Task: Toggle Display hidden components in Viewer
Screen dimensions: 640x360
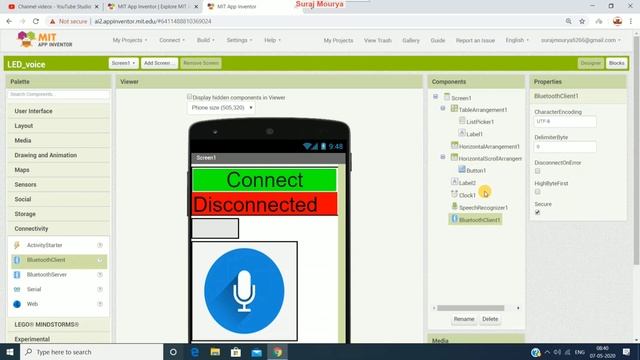Action: coord(189,97)
